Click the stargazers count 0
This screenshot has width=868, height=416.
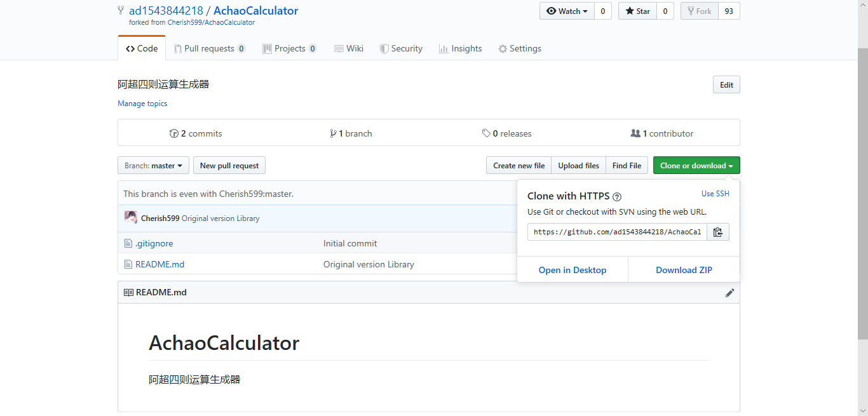[665, 11]
